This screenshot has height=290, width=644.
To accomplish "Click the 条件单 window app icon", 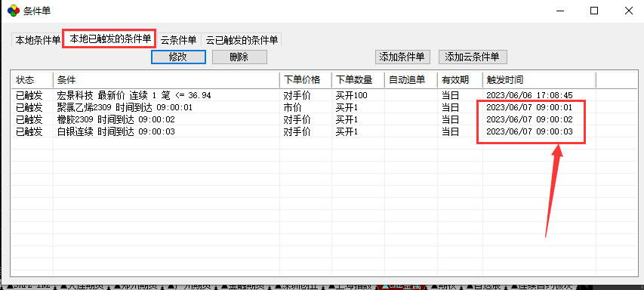I will (13, 11).
